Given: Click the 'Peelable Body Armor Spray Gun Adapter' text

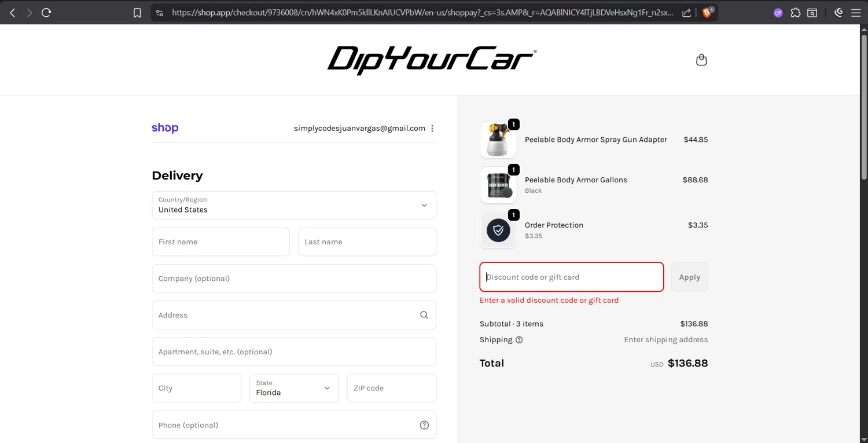Looking at the screenshot, I should tap(596, 140).
